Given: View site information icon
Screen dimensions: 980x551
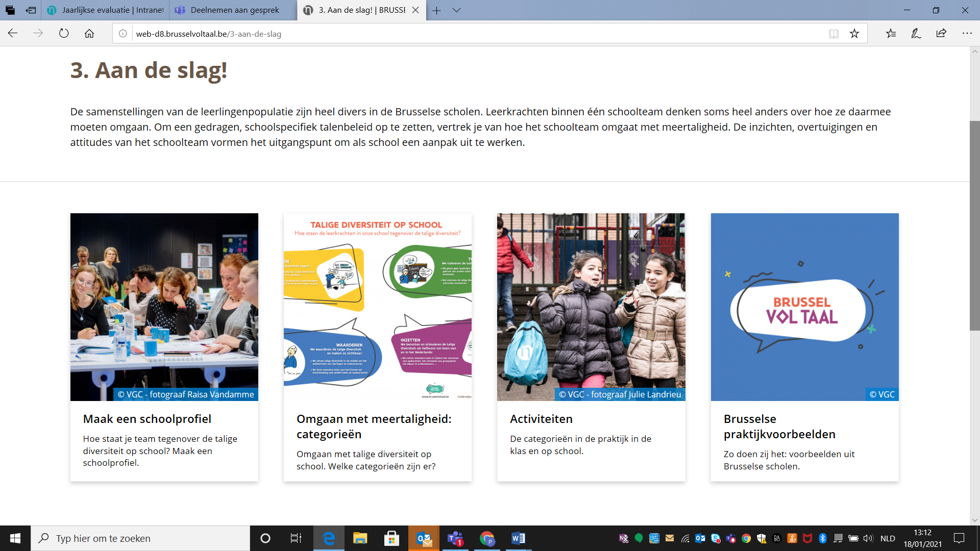Looking at the screenshot, I should pyautogui.click(x=123, y=34).
